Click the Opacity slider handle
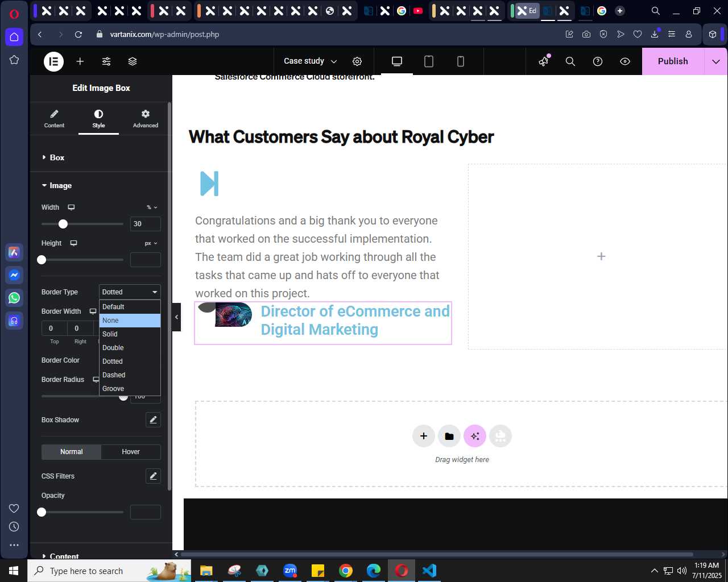 click(x=42, y=512)
